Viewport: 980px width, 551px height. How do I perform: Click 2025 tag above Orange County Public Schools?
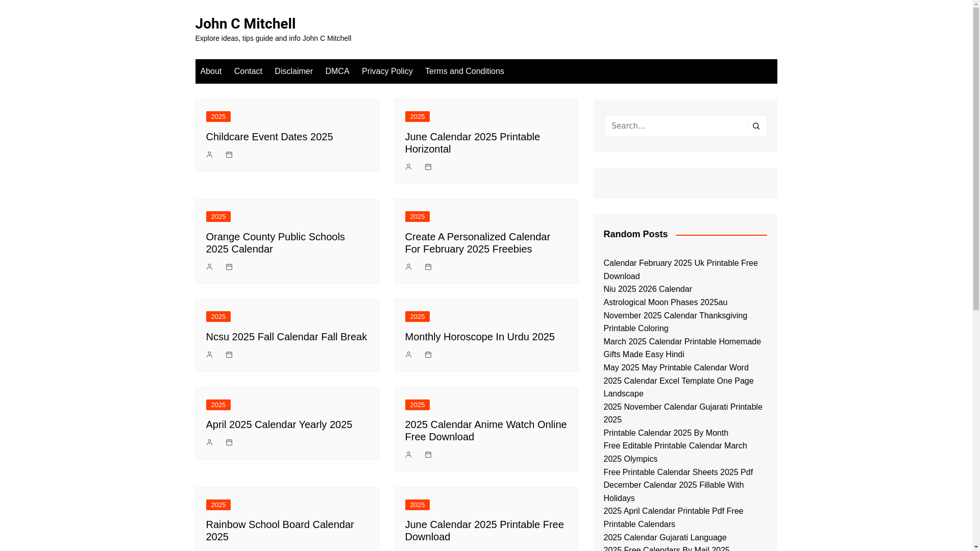(x=218, y=217)
